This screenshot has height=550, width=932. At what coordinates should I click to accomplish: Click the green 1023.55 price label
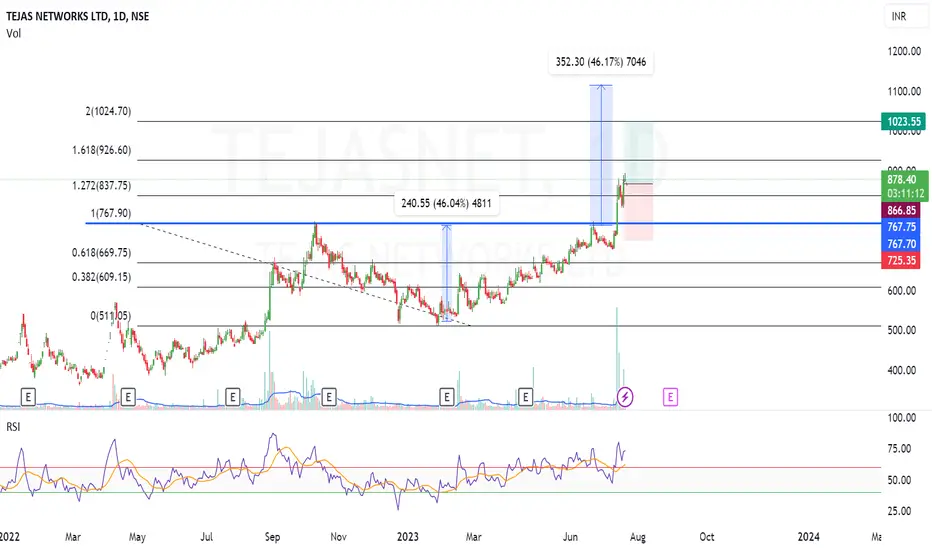coord(903,121)
